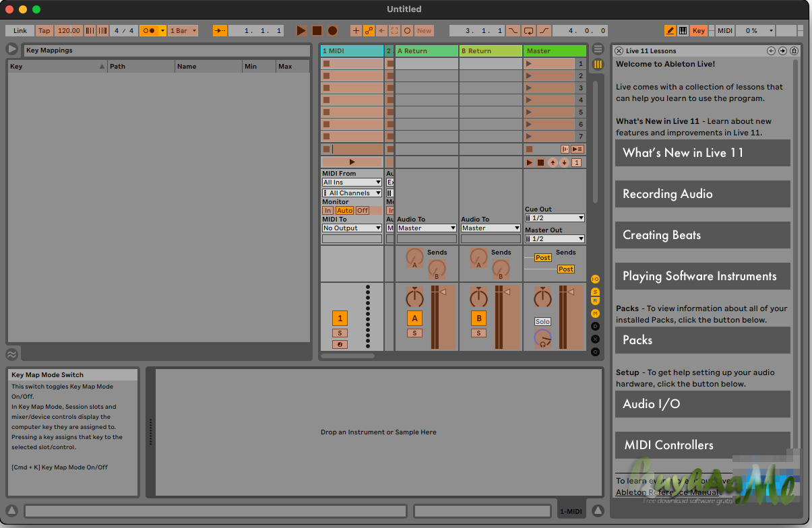Viewport: 812px width, 528px height.
Task: Select the Master track header
Action: [x=555, y=51]
